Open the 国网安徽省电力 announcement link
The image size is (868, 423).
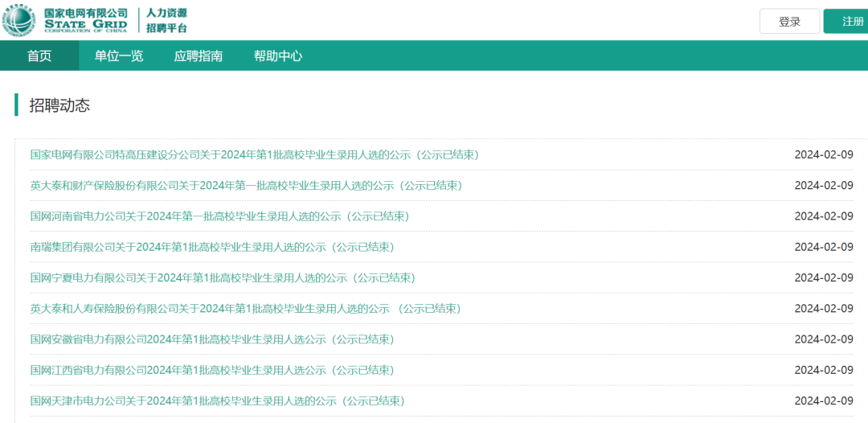click(212, 339)
